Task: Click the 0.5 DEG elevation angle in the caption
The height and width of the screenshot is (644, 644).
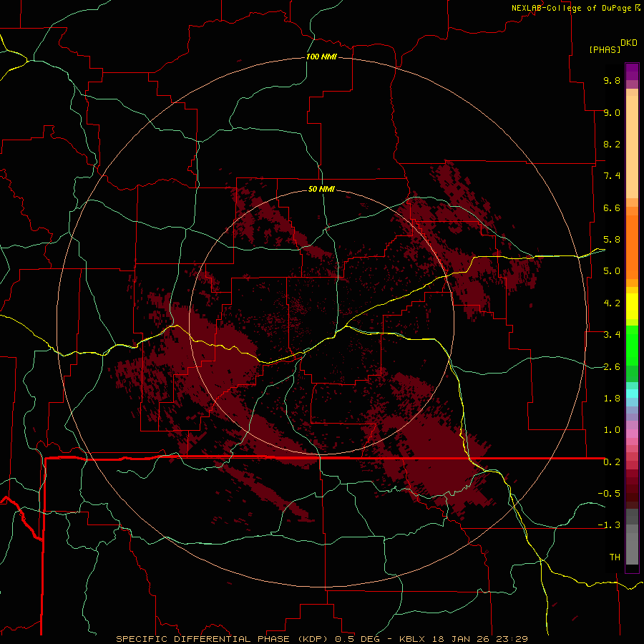Action: pyautogui.click(x=357, y=639)
